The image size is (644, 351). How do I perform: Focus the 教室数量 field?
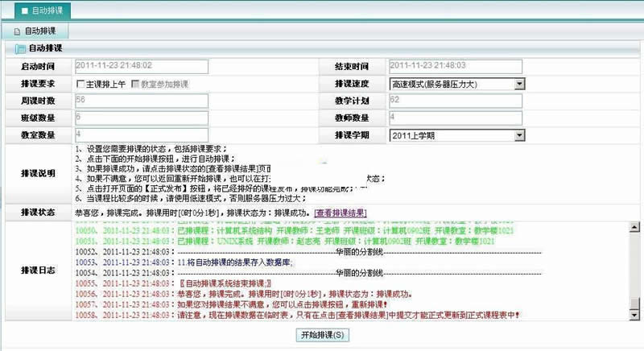141,134
